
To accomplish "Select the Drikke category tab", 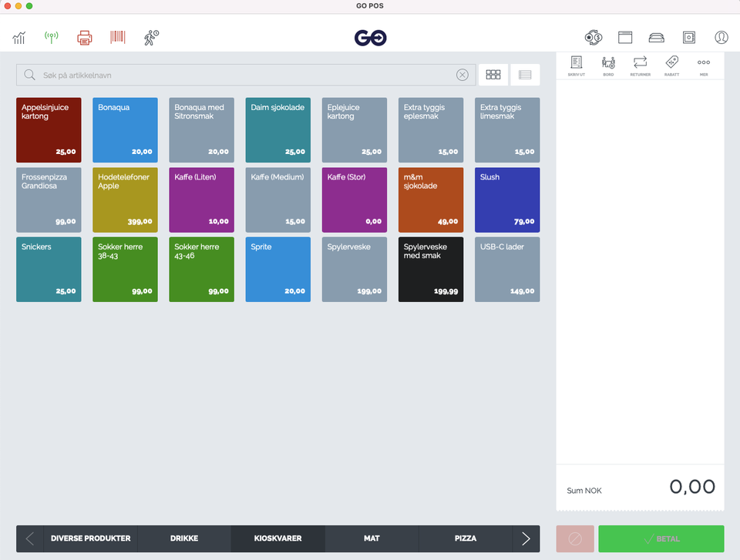I will pos(184,538).
